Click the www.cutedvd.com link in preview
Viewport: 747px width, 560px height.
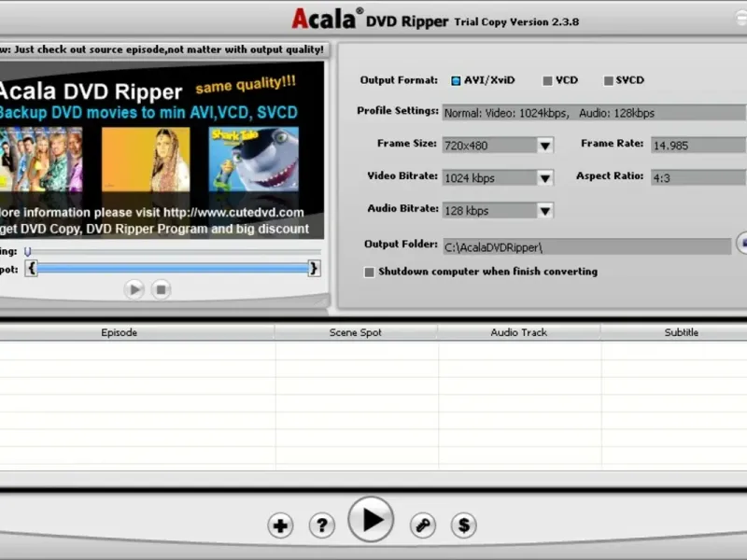(x=233, y=213)
